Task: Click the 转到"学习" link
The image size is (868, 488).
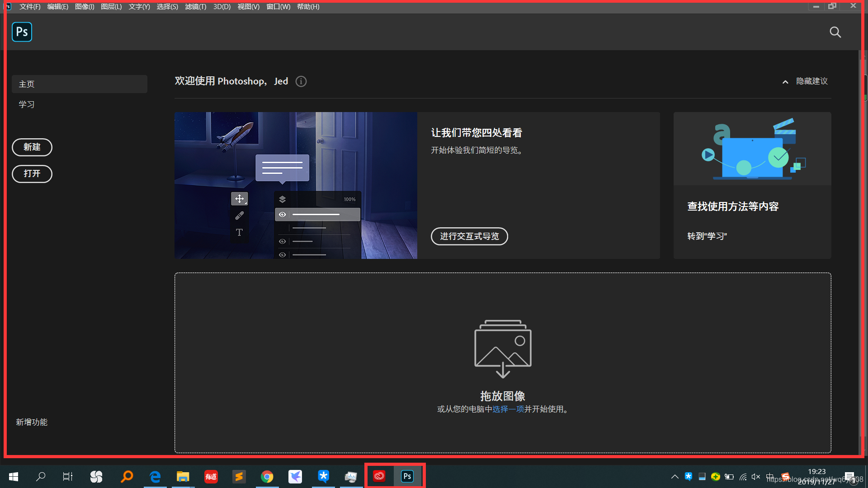Action: point(707,236)
